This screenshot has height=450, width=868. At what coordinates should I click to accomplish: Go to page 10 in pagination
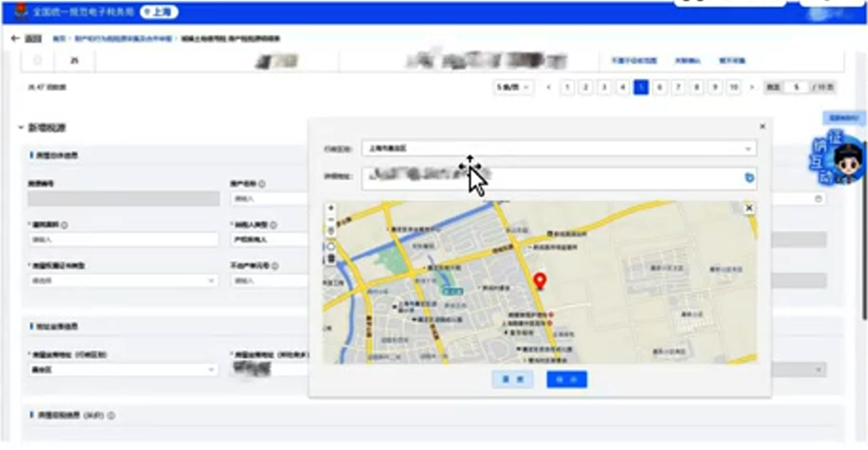[733, 87]
